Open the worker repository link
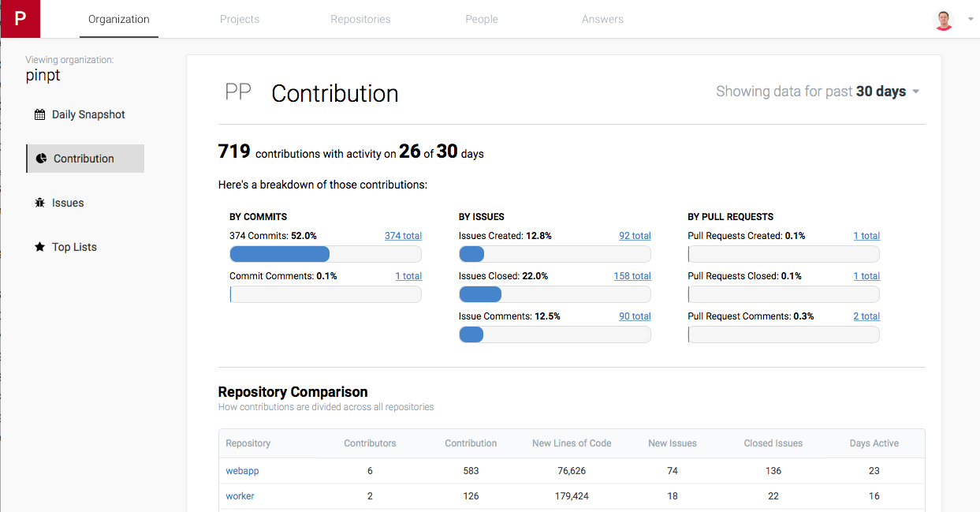The height and width of the screenshot is (512, 980). coord(240,496)
